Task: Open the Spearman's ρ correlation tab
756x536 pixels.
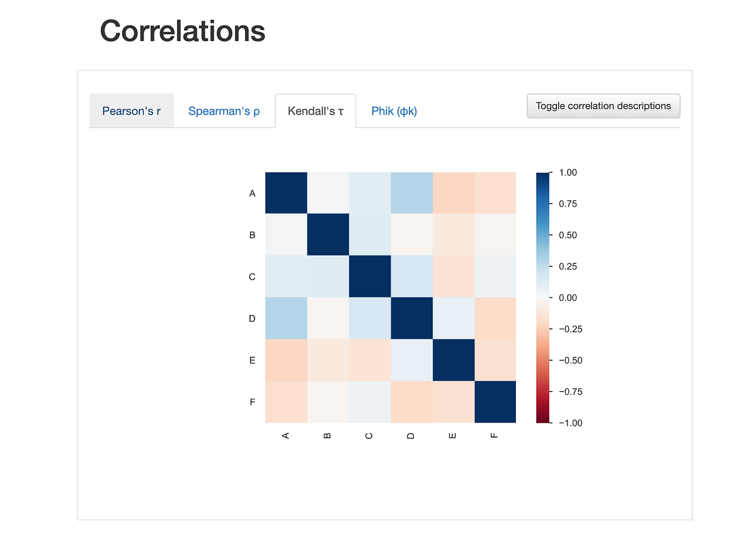Action: (x=224, y=110)
